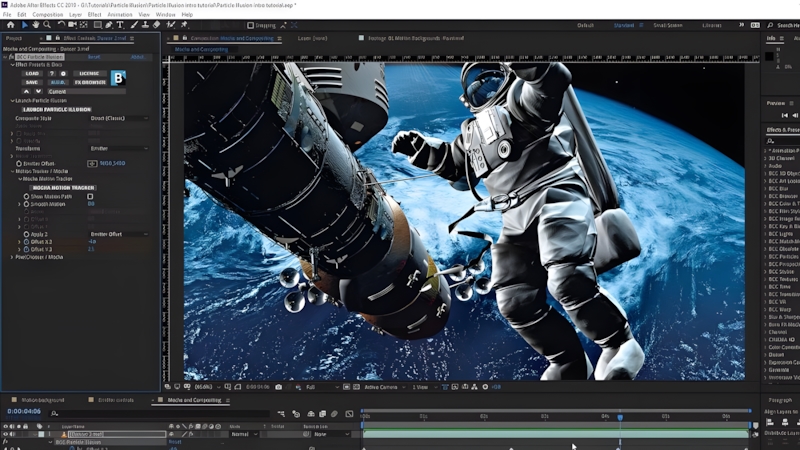Click the LAUNCH PARTICLE ILLUSION button
This screenshot has width=800, height=450.
(57, 110)
